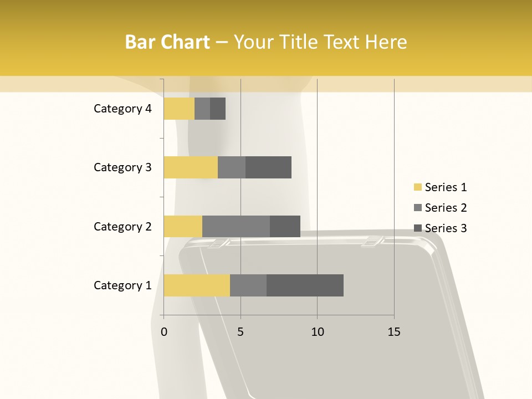Screen dimensions: 532x399
Task: Select the "Category 4" axis label
Action: point(122,109)
